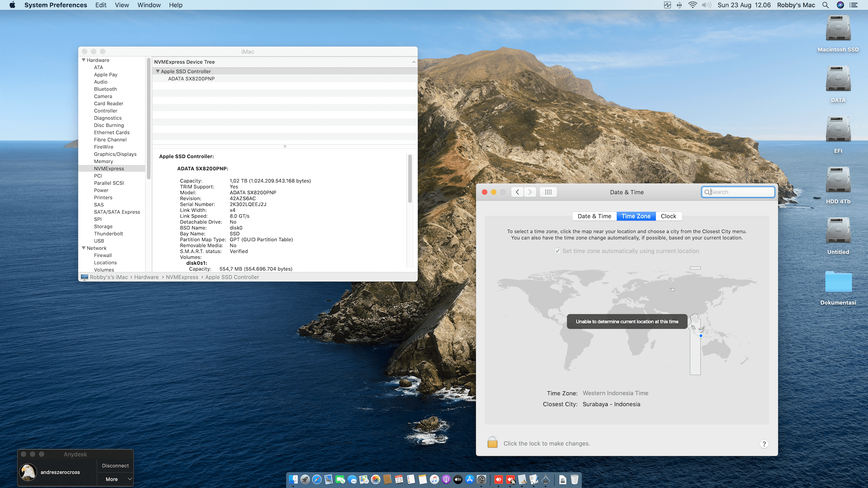The image size is (868, 488).
Task: Select Macintosh SSD drive on desktop
Action: tap(838, 34)
